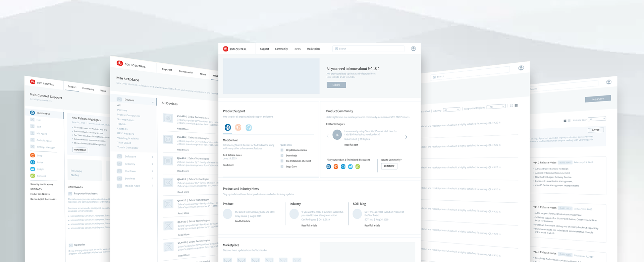The image size is (644, 262).
Task: Open Support tab on the Marketplace page
Action: coord(167,69)
